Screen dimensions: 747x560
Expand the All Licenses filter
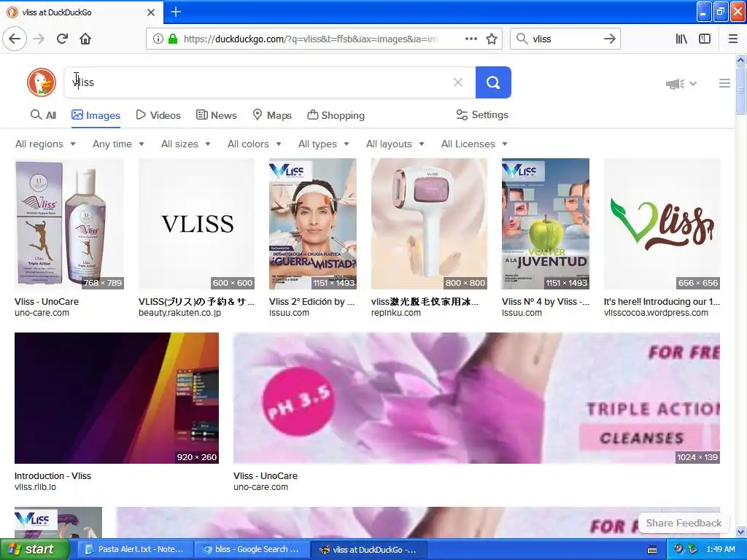point(474,144)
